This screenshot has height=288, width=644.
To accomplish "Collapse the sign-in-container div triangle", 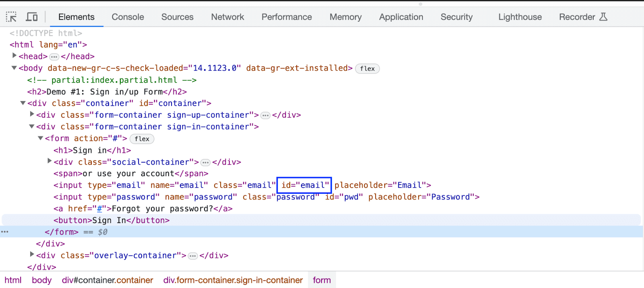I will click(x=32, y=126).
